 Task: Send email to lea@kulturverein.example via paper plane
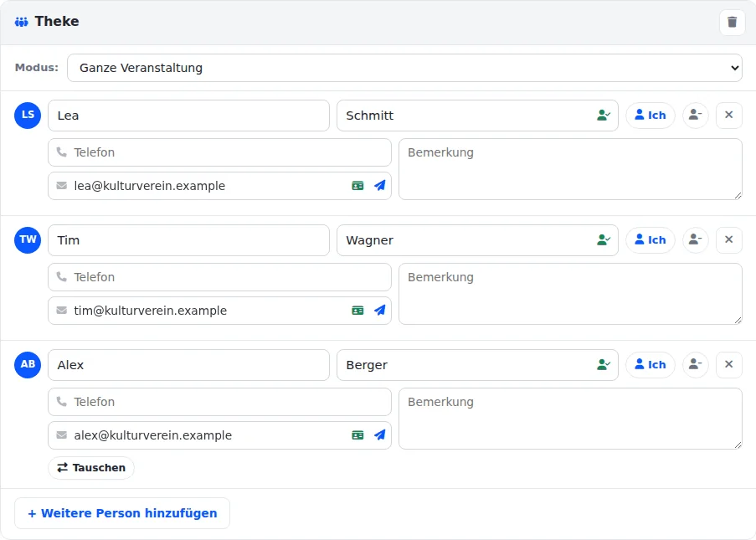(380, 186)
